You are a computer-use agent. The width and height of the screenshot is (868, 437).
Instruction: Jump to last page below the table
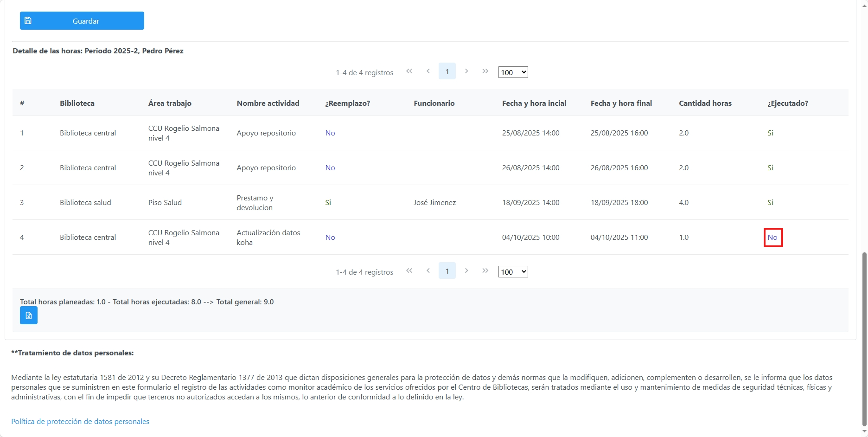click(x=485, y=271)
